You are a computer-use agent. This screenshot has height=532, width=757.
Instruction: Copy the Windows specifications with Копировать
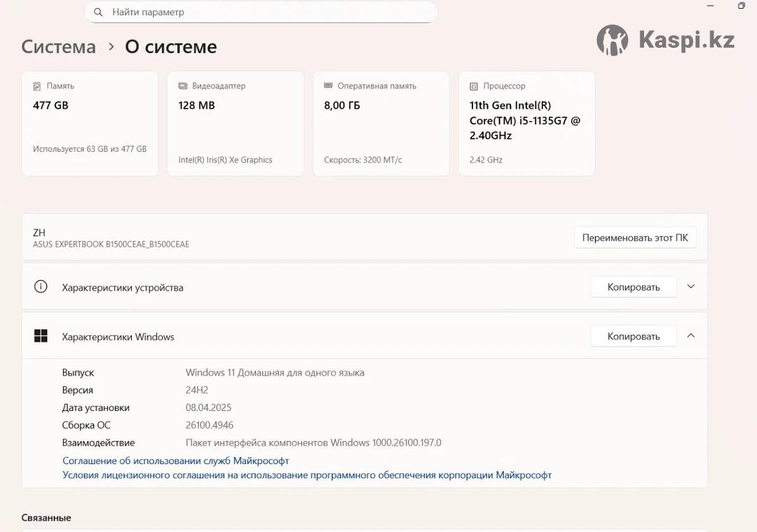(x=633, y=336)
